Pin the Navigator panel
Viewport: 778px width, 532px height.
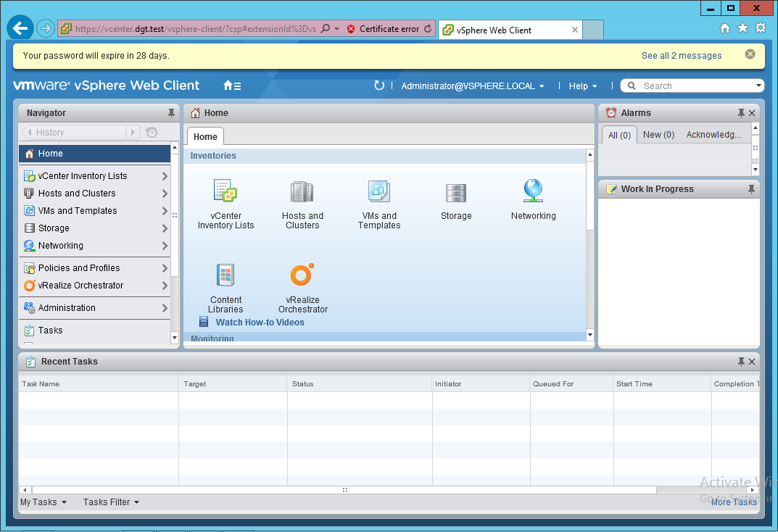pos(171,113)
